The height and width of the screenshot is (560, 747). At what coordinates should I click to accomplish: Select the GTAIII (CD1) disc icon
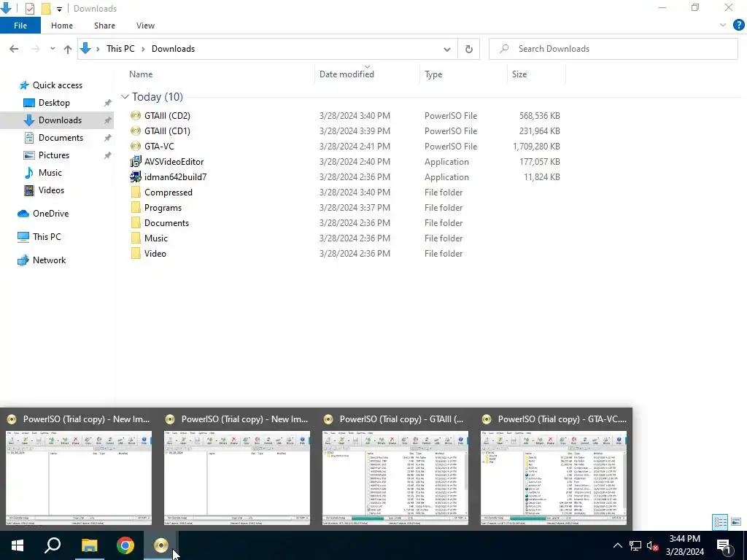(136, 131)
